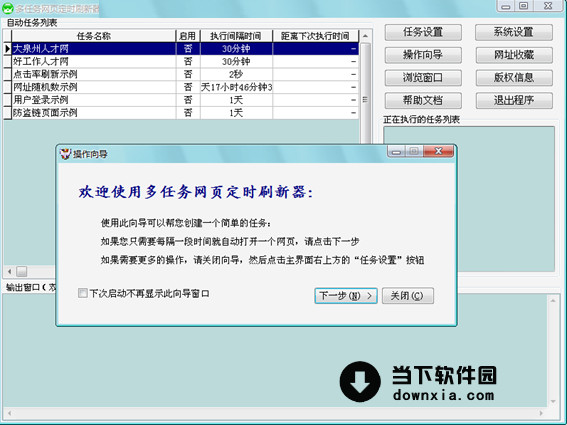
Task: Open 网址收藏 URL favorites
Action: (x=514, y=55)
